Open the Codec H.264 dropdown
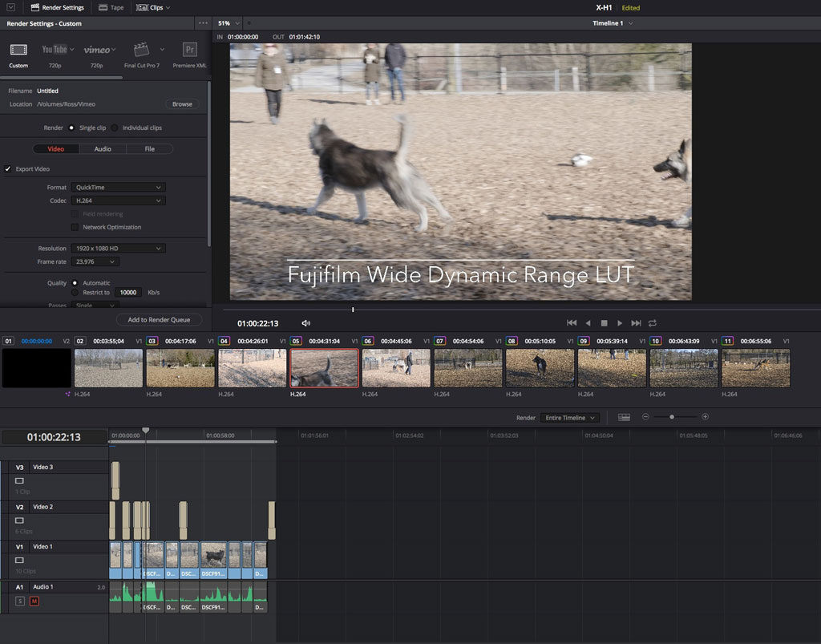Screen dimensions: 821x644 click(117, 200)
